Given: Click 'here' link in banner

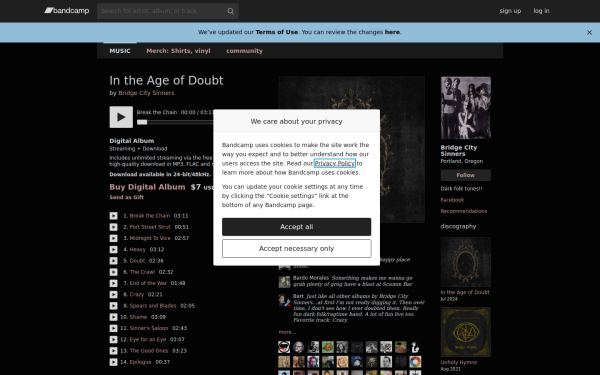Looking at the screenshot, I should coord(392,32).
